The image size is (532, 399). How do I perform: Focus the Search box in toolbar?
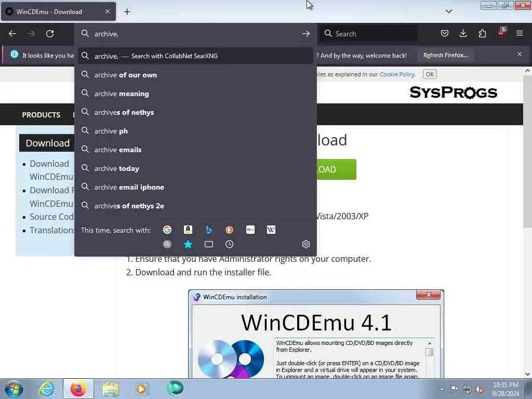[368, 34]
